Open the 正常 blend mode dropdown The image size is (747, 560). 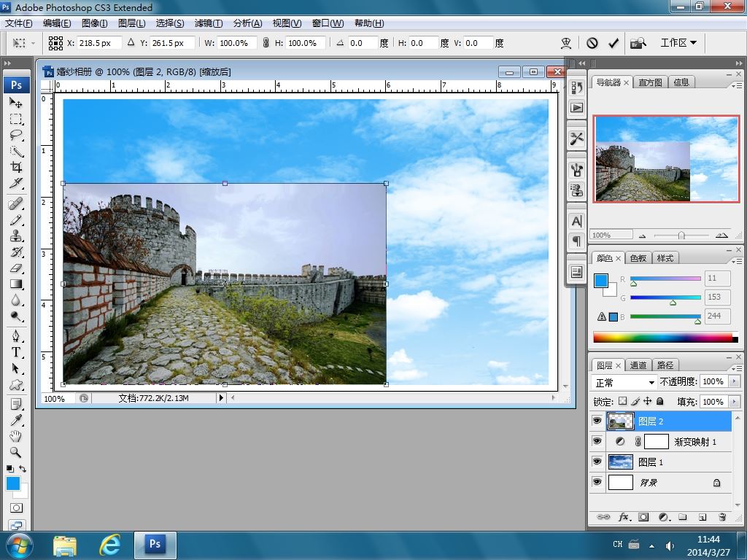(624, 382)
